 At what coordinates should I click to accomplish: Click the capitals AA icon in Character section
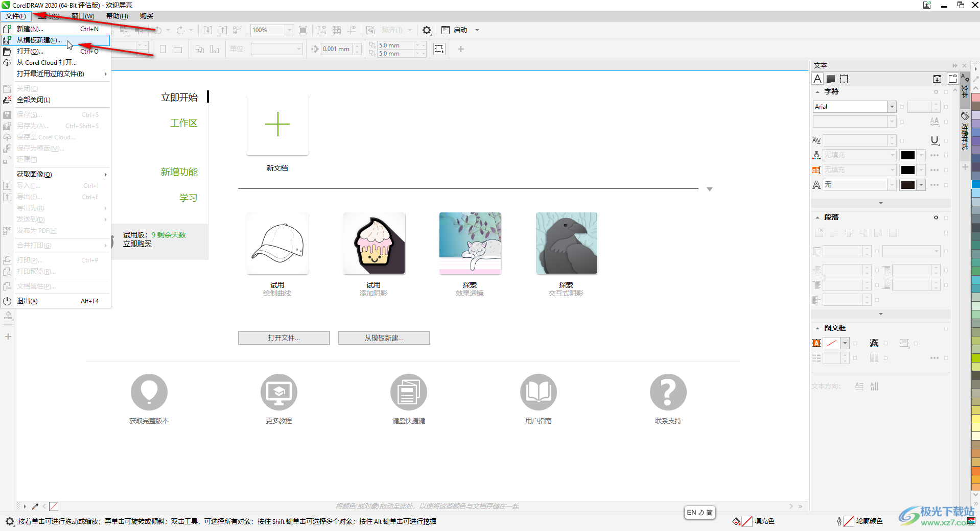(x=935, y=122)
